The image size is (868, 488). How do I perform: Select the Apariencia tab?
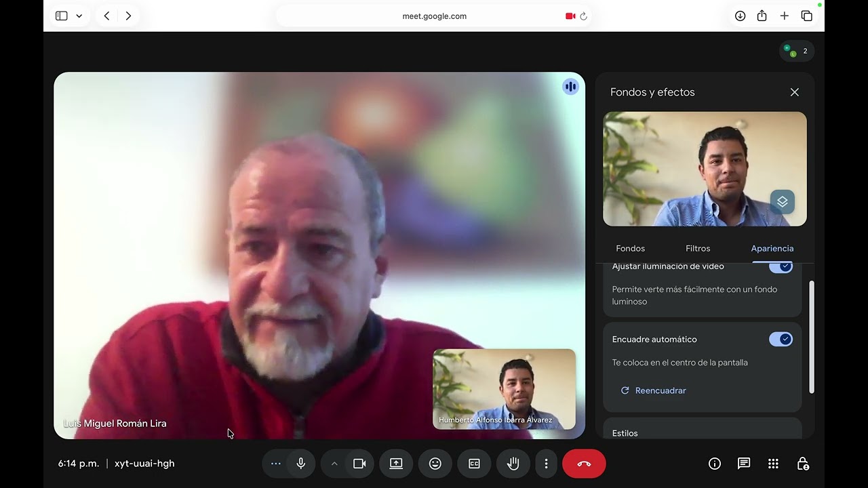[772, 249]
